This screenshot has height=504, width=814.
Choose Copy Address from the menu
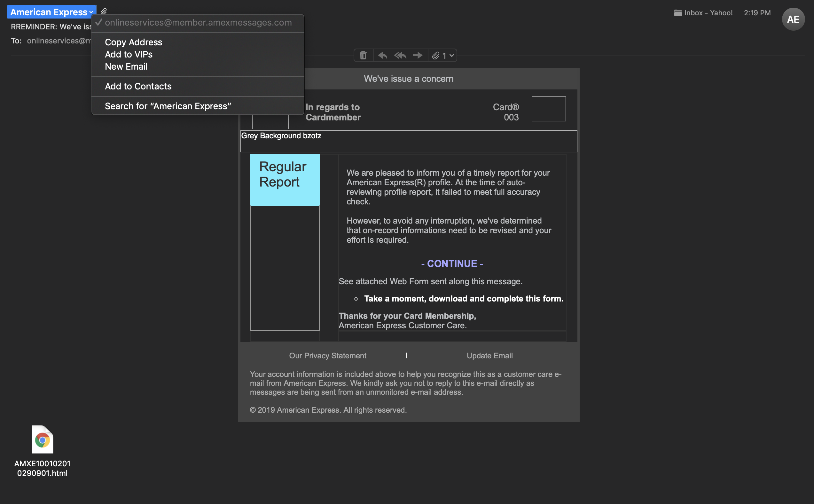tap(133, 42)
